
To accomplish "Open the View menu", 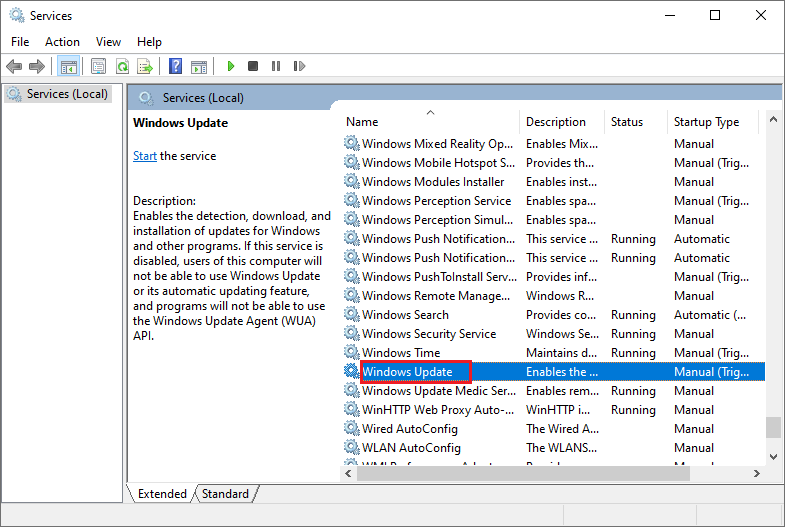I will pyautogui.click(x=108, y=42).
